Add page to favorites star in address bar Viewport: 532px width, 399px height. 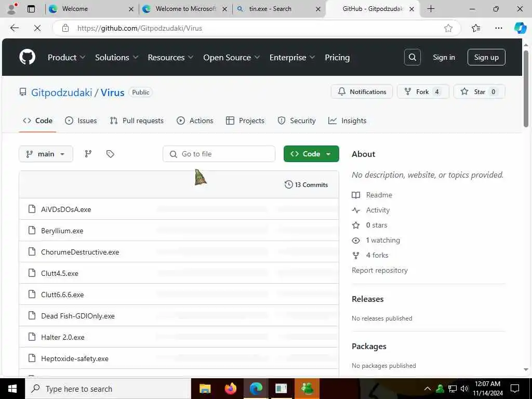tap(448, 28)
